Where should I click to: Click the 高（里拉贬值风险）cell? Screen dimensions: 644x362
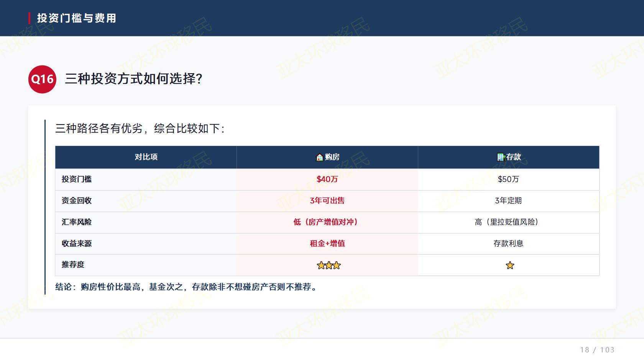point(508,222)
